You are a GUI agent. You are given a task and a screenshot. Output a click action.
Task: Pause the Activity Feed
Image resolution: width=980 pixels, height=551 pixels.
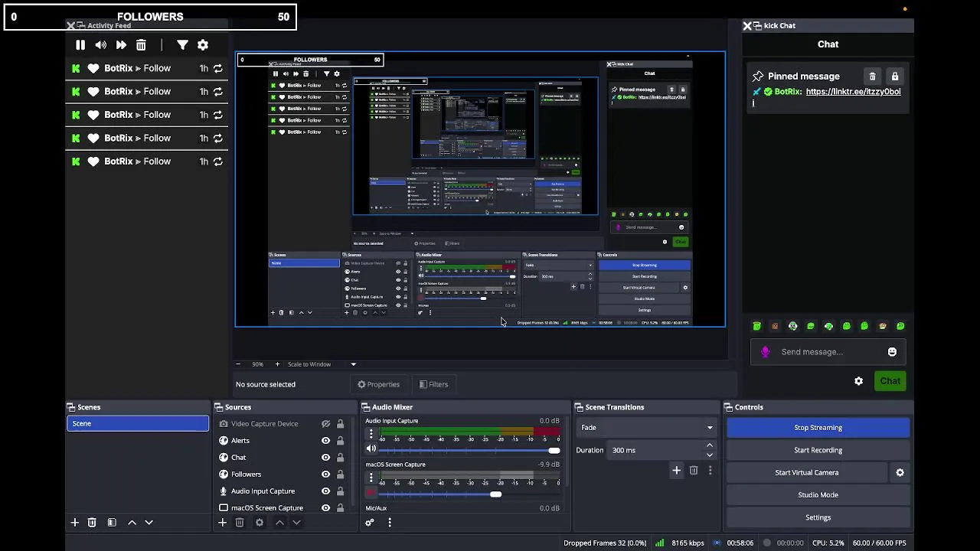click(x=80, y=45)
